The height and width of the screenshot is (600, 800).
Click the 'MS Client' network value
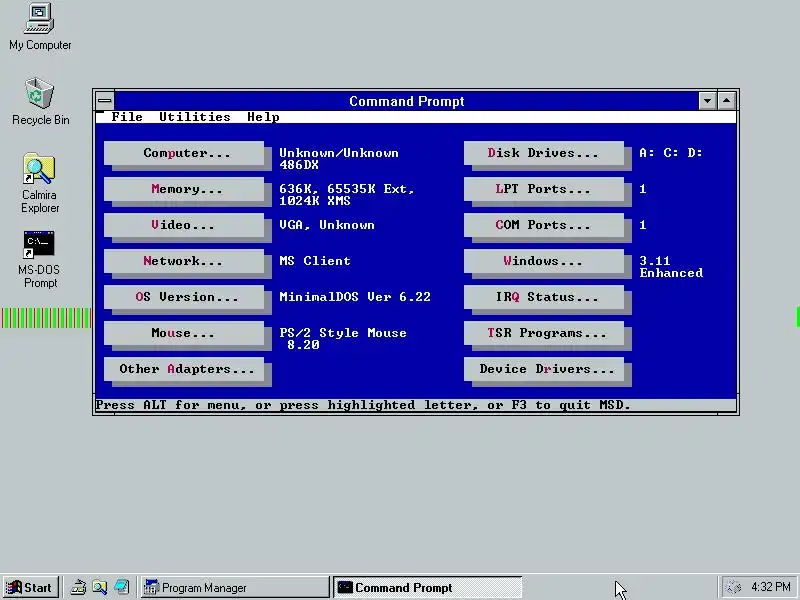(315, 261)
